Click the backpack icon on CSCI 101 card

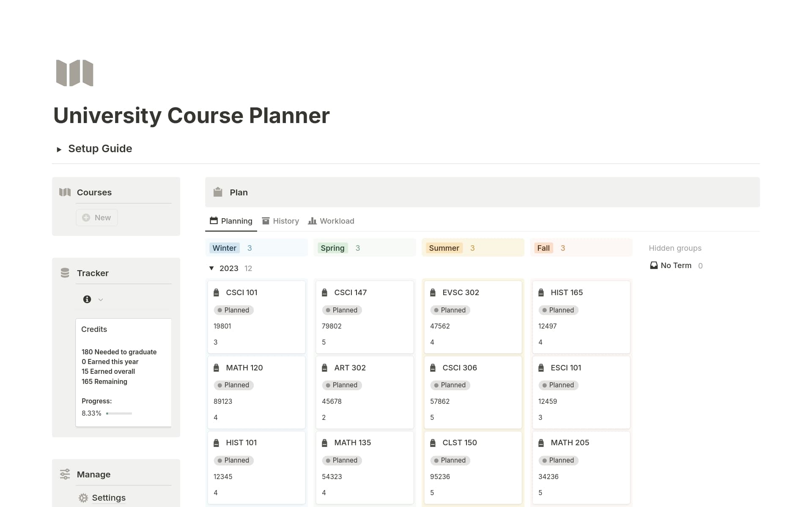point(217,293)
